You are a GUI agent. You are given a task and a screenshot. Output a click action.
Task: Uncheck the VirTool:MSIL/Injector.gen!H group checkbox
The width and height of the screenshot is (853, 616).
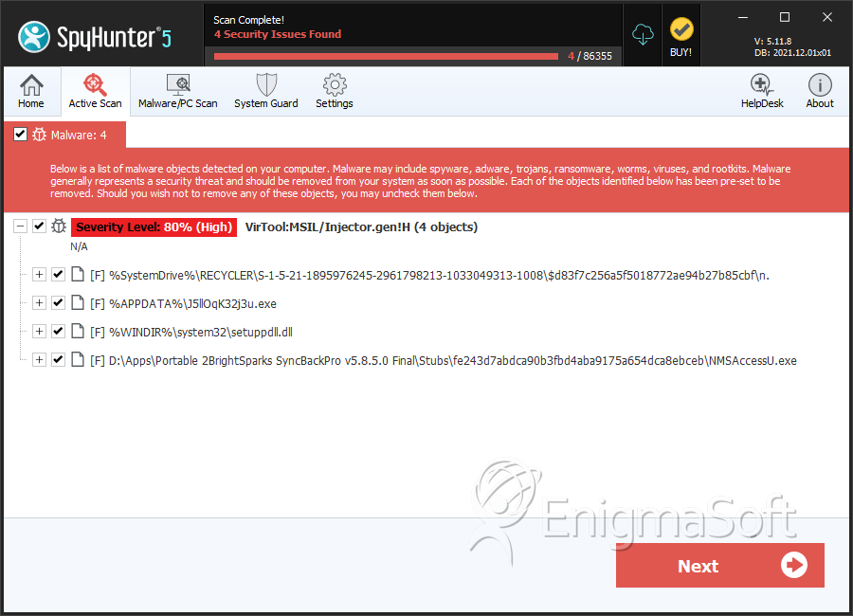pos(39,226)
